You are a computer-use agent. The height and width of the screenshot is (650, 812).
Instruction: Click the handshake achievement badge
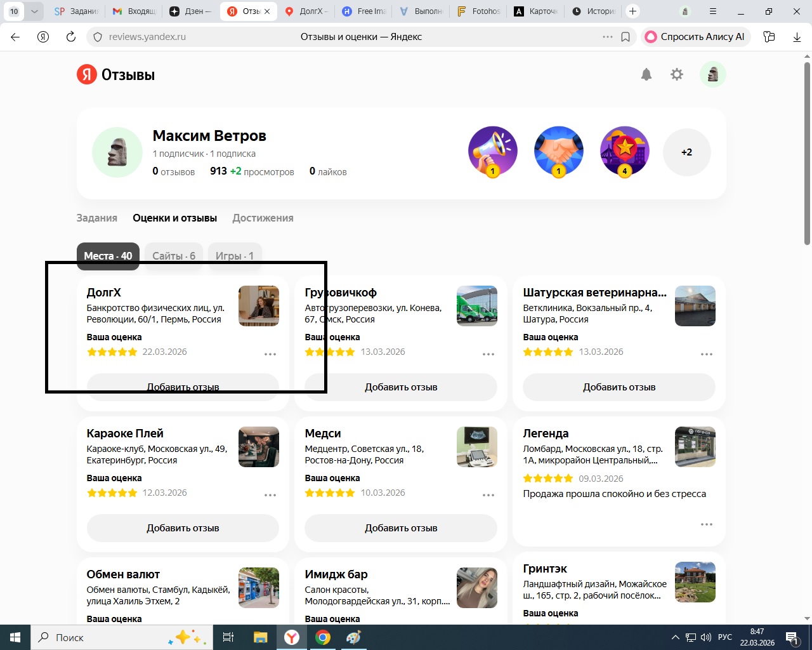(x=558, y=152)
